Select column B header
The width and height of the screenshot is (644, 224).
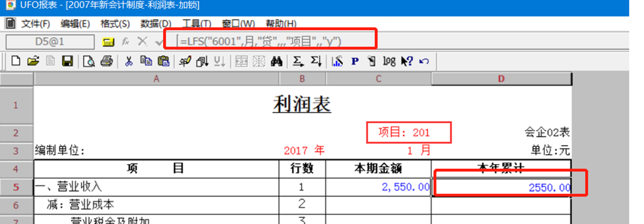tap(302, 79)
